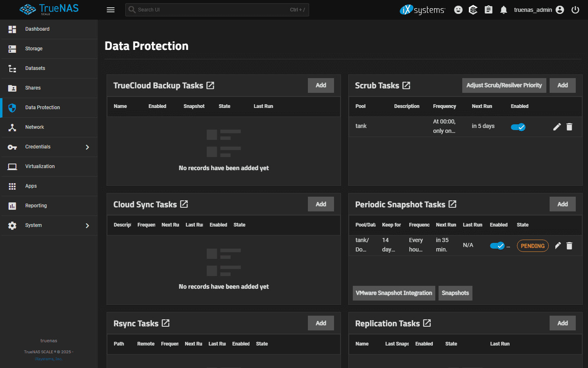Open truenas_admin user menu

(x=539, y=10)
